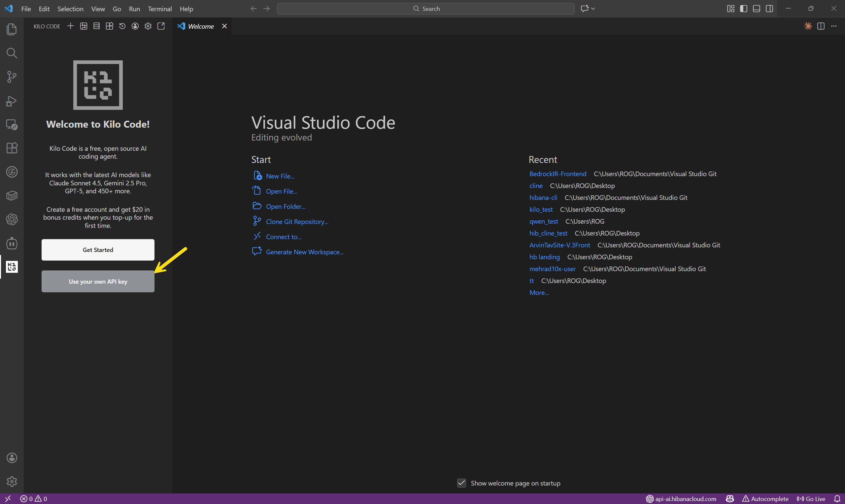Image resolution: width=845 pixels, height=504 pixels.
Task: Click Go Live in status bar
Action: click(811, 499)
